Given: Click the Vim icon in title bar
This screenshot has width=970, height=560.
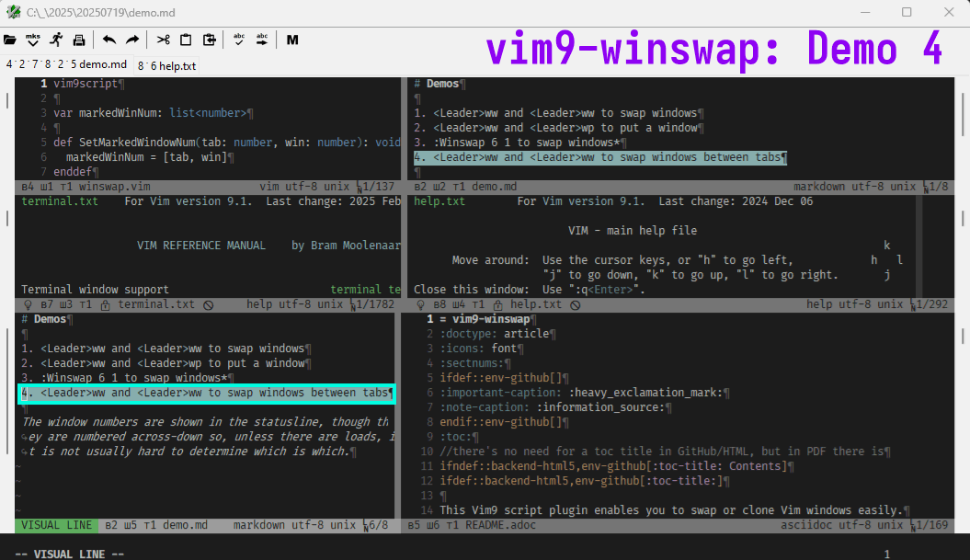Looking at the screenshot, I should pos(13,12).
